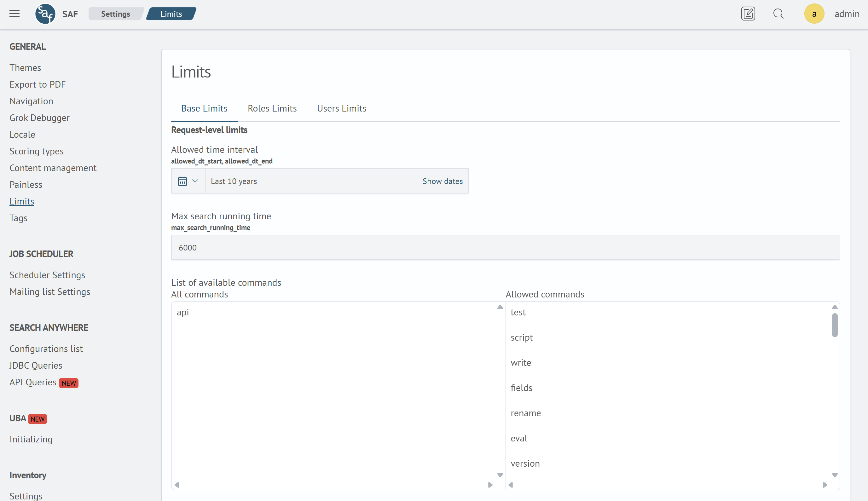
Task: Click Settings breadcrumb
Action: point(115,14)
